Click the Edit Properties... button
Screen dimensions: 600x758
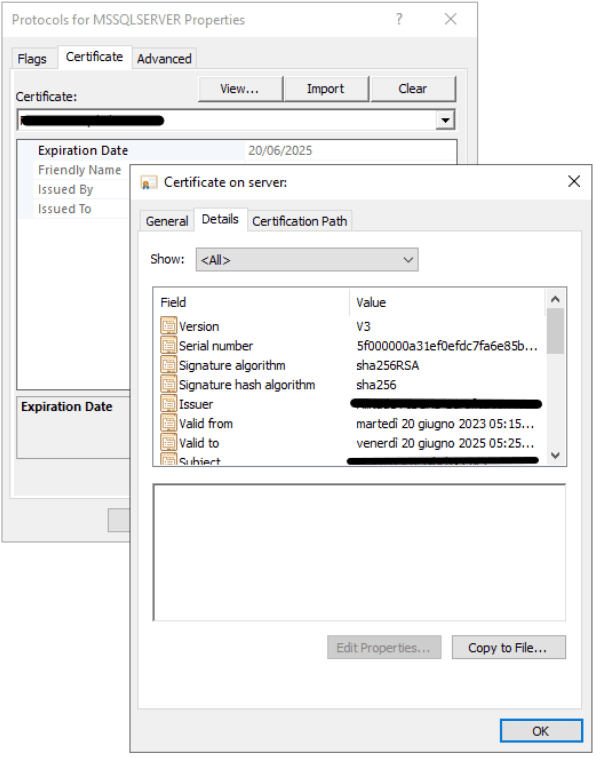tap(384, 647)
